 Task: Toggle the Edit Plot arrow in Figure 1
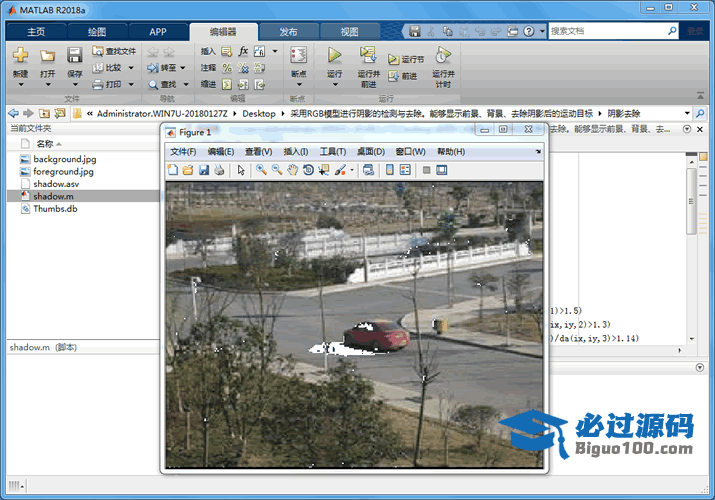tap(241, 170)
